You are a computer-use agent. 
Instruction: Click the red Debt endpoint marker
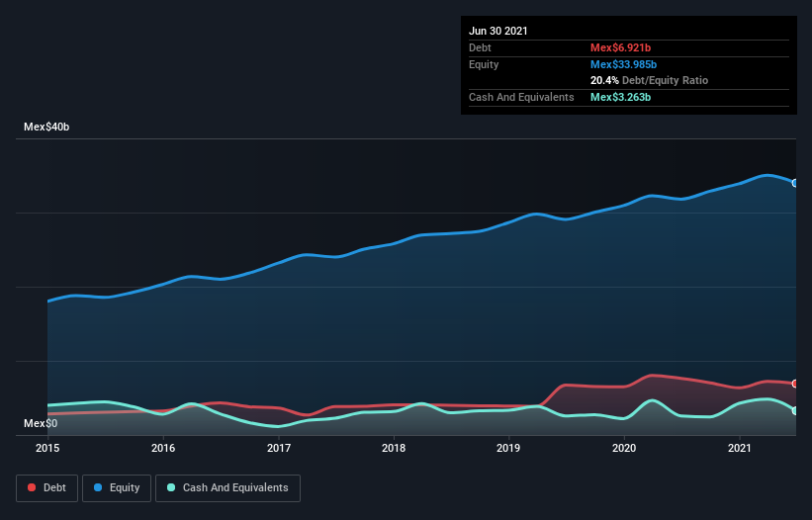pos(795,384)
